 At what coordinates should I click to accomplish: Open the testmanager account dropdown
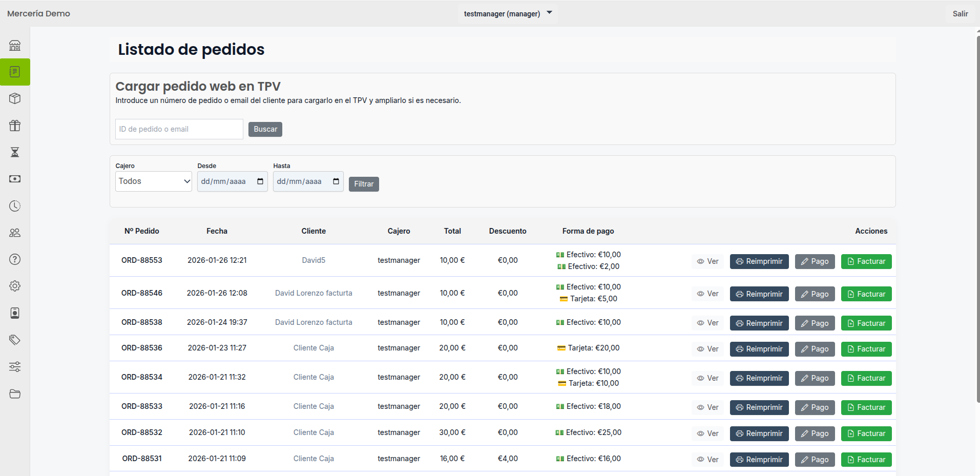pyautogui.click(x=507, y=13)
